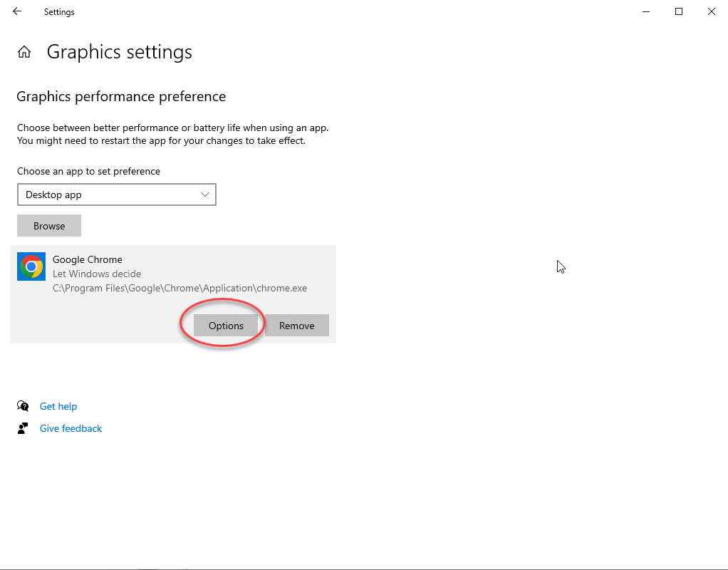This screenshot has height=570, width=728.
Task: Open Options for Google Chrome
Action: [226, 326]
